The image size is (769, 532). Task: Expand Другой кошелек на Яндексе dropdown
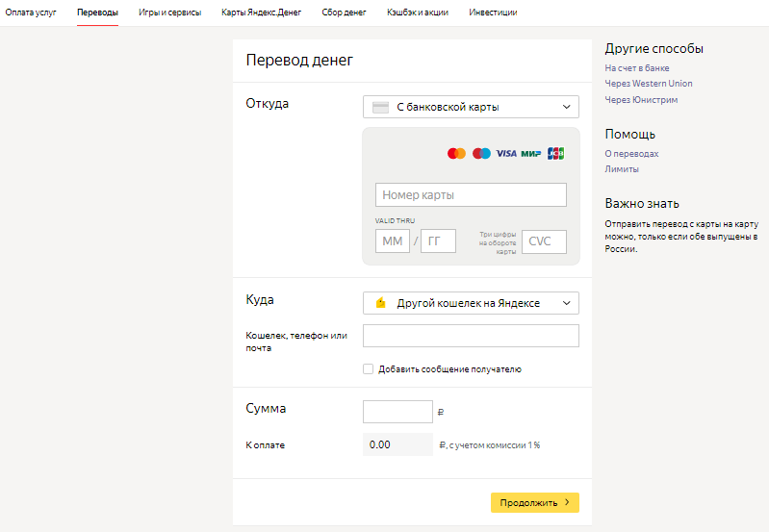pyautogui.click(x=471, y=303)
